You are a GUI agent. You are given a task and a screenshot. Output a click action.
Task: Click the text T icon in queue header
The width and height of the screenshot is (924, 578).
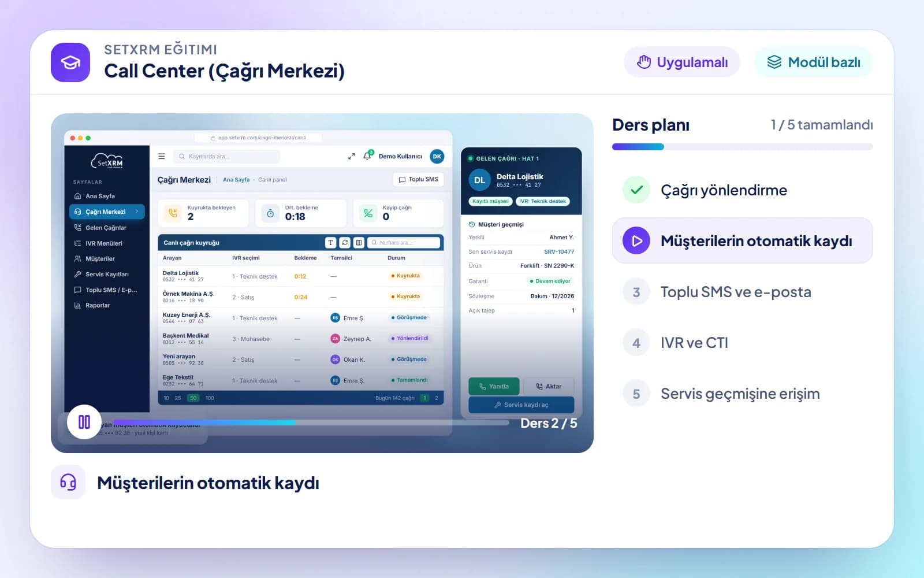(x=331, y=243)
